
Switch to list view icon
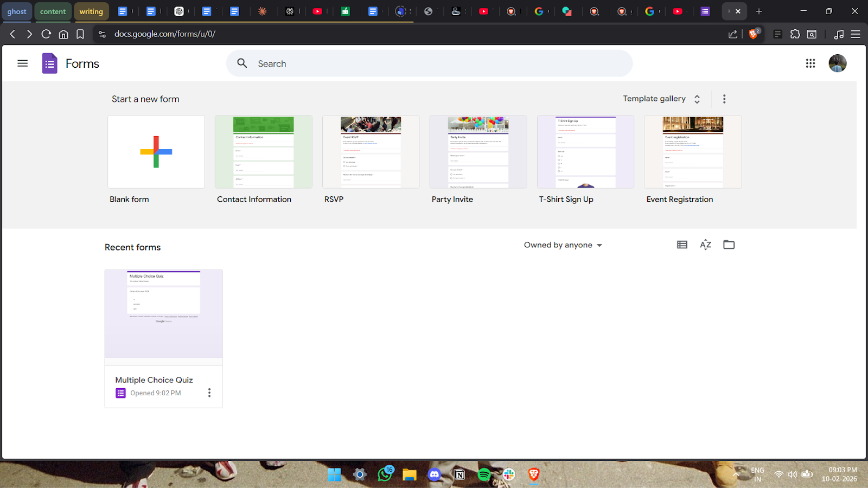pos(682,245)
